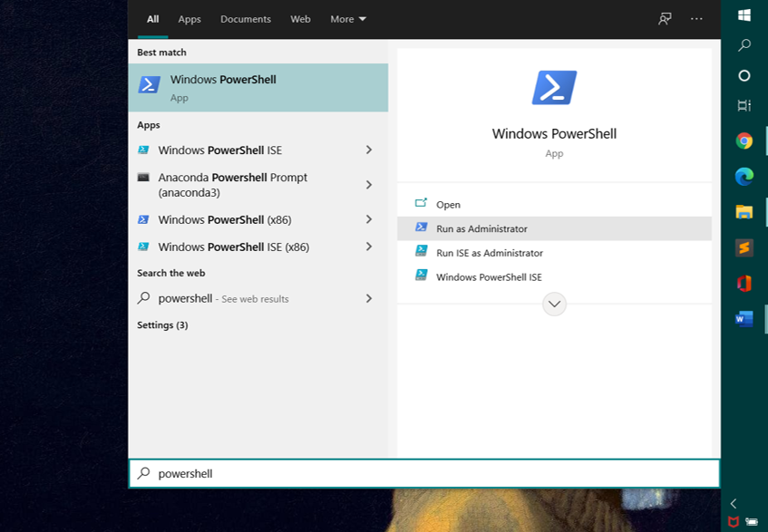Image resolution: width=768 pixels, height=532 pixels.
Task: Expand Anaconda Powershell Prompt options arrow
Action: pos(369,185)
